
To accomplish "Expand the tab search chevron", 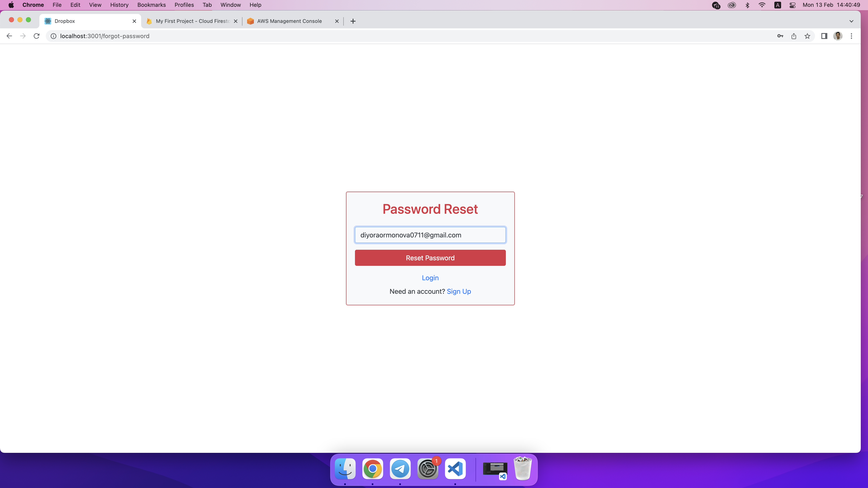I will 851,21.
